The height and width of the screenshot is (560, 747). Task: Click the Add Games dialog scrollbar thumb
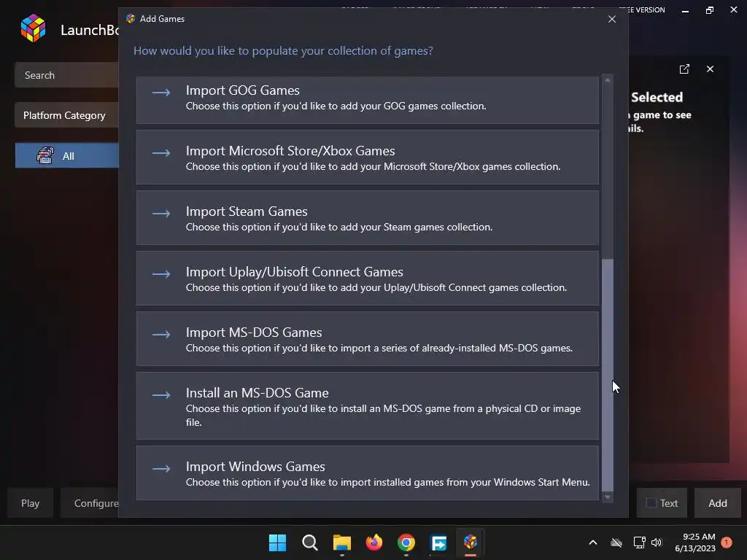coord(608,375)
